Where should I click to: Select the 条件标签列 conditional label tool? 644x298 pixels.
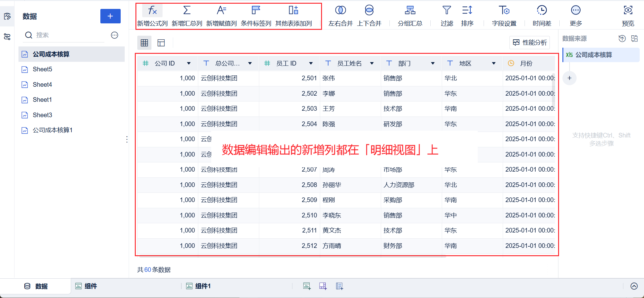(256, 16)
